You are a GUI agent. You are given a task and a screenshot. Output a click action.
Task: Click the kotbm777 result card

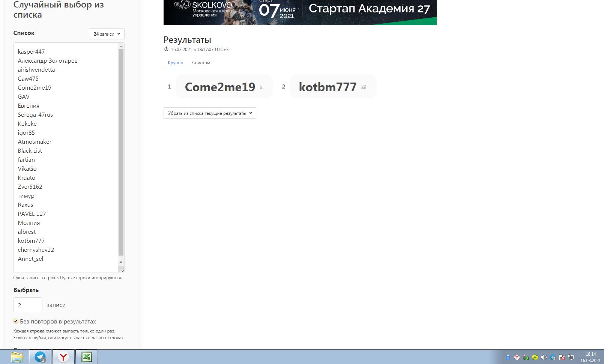click(x=333, y=87)
